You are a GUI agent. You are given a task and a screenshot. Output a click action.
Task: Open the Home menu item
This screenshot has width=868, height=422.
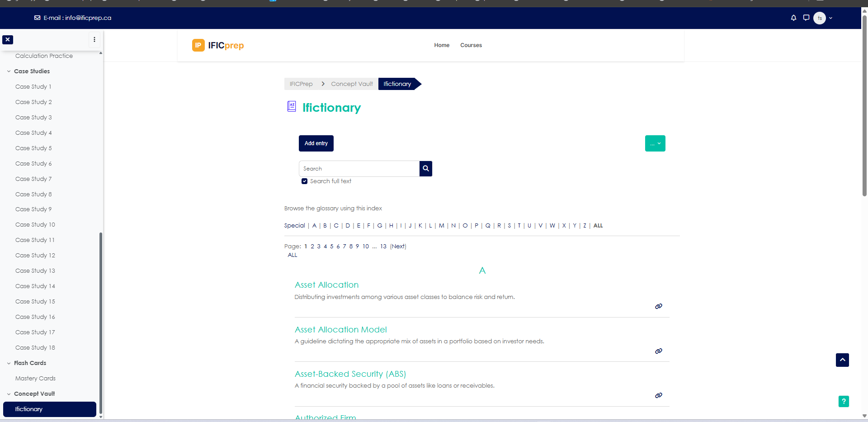coord(442,45)
